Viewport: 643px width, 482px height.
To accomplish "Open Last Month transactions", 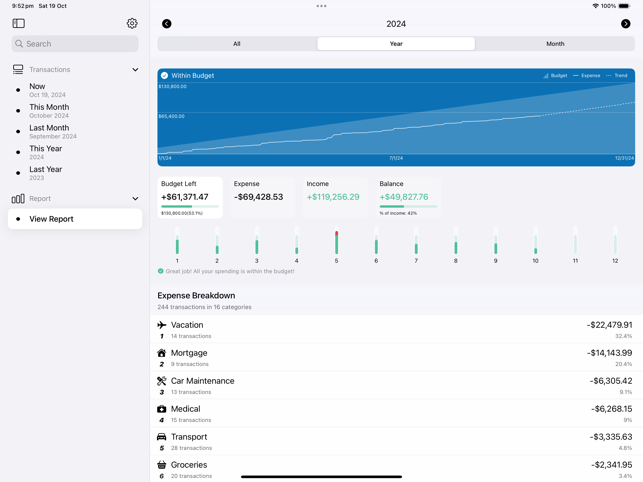I will point(75,132).
